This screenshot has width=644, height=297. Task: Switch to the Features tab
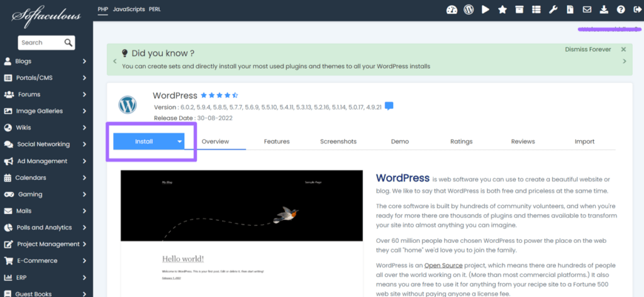[277, 142]
